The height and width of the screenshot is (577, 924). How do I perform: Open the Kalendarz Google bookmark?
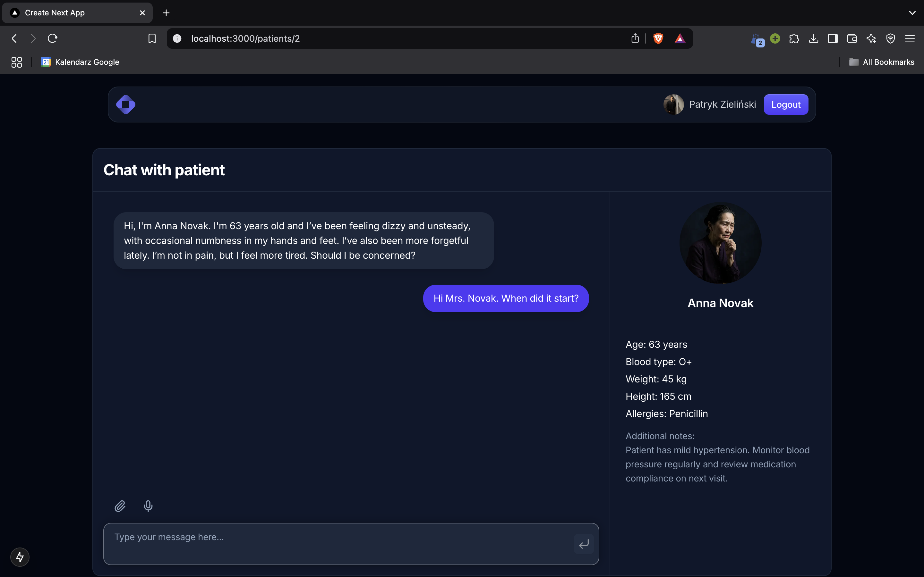tap(81, 62)
